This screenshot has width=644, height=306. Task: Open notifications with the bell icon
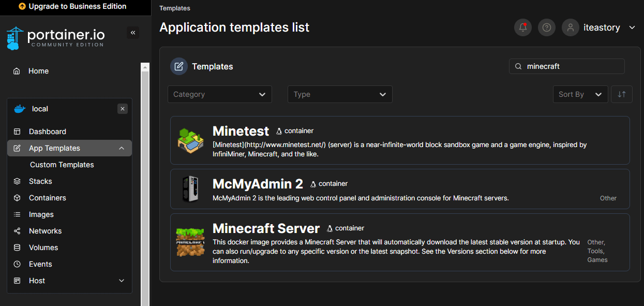click(x=523, y=27)
